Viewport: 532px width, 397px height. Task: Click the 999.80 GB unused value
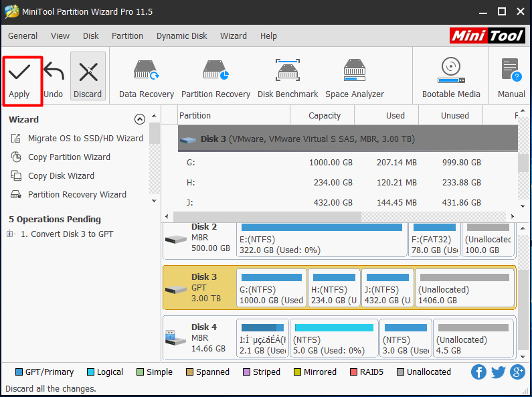click(x=462, y=163)
